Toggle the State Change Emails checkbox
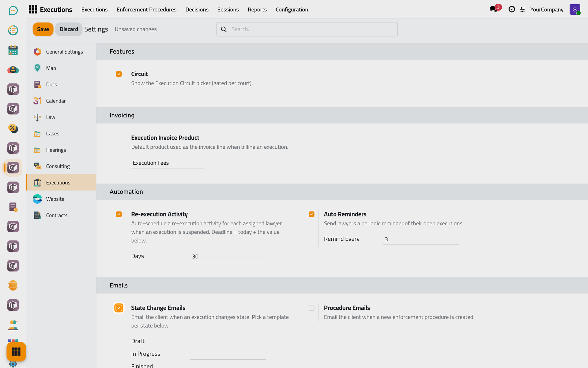The width and height of the screenshot is (588, 368). click(119, 308)
